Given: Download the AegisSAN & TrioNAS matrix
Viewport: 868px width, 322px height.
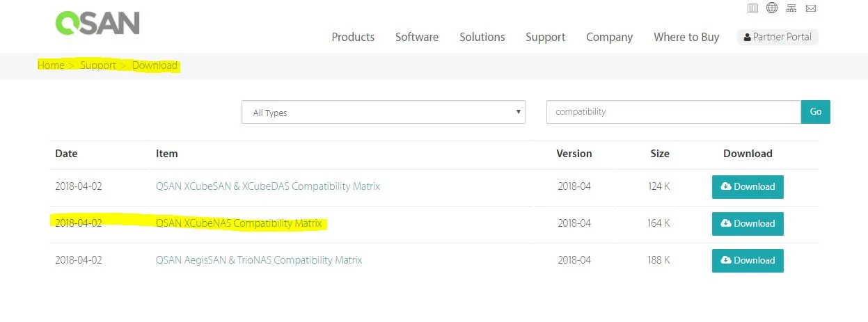Looking at the screenshot, I should pyautogui.click(x=748, y=261).
